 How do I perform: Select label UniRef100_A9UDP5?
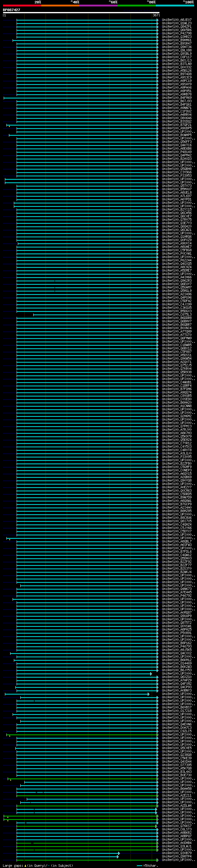pyautogui.click(x=177, y=128)
